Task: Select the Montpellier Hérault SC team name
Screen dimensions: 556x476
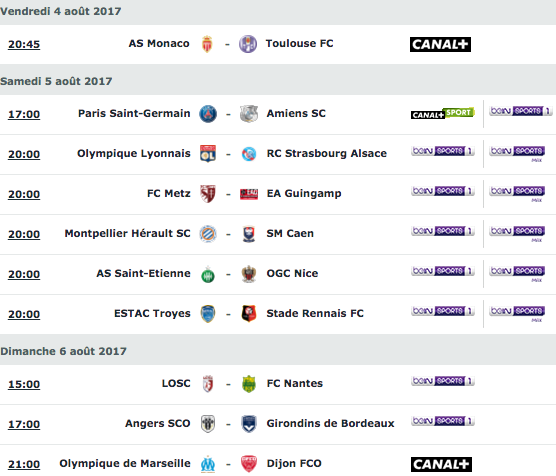Action: (x=127, y=233)
